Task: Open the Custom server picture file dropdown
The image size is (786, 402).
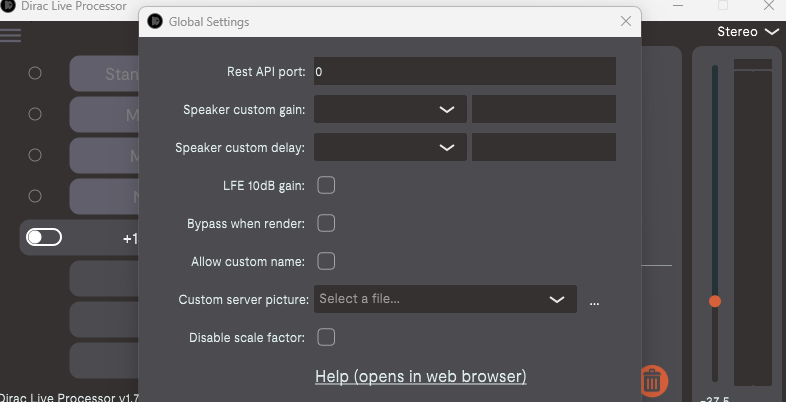Action: coord(445,299)
